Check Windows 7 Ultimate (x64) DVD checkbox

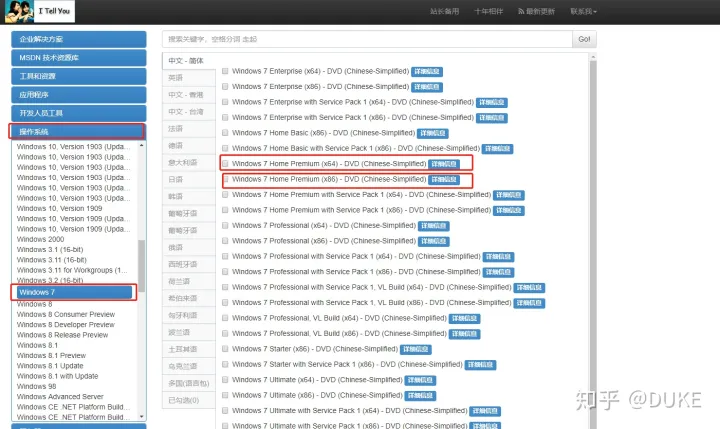tap(225, 380)
